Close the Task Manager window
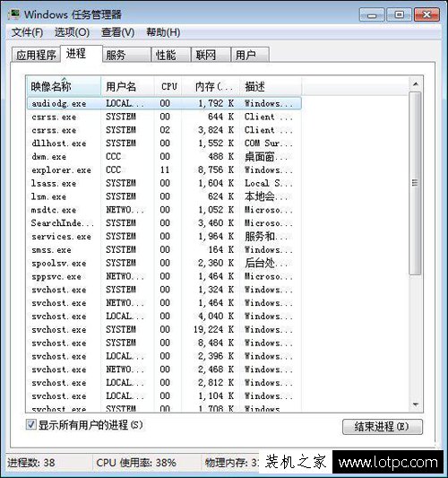 pyautogui.click(x=426, y=14)
